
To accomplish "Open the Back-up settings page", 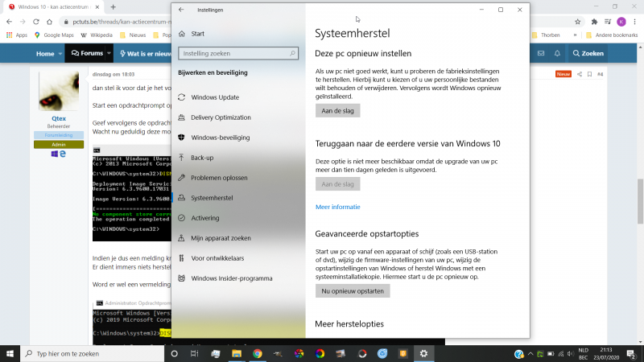I will pos(202,158).
